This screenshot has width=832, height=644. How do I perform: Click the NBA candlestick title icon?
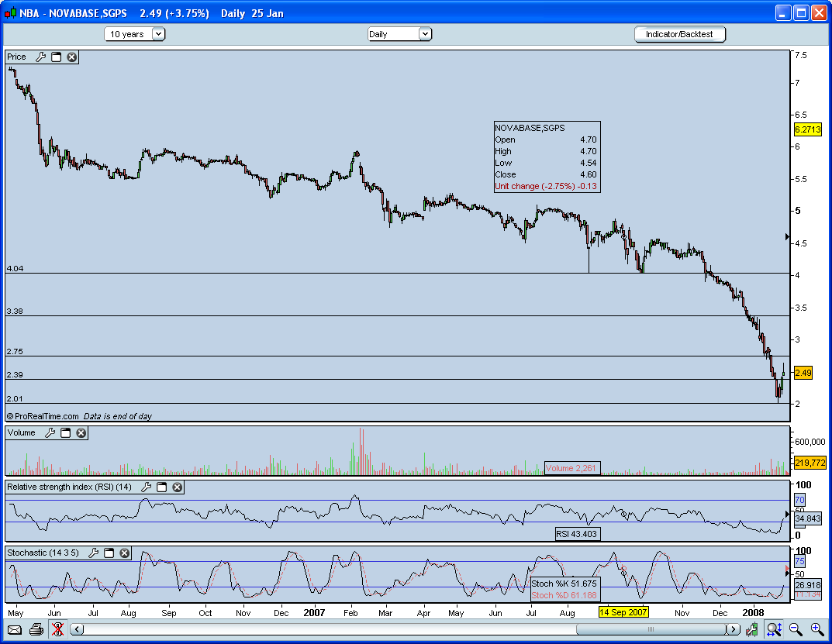[10, 13]
